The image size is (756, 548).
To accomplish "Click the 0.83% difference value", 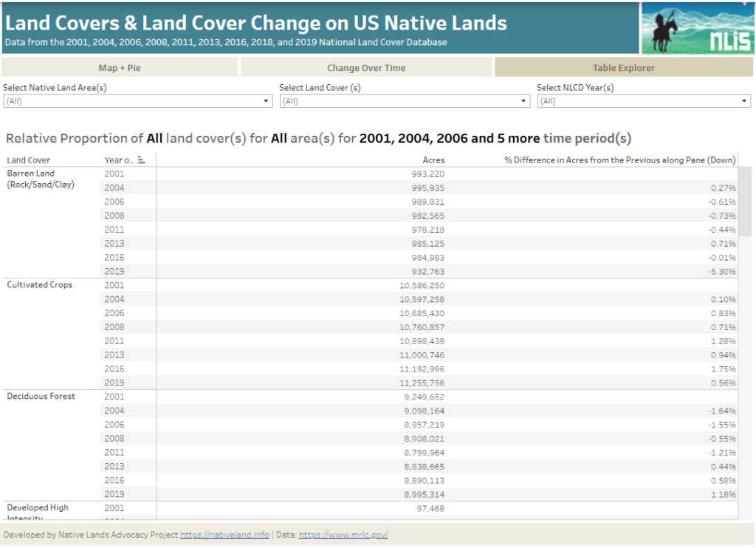I will [x=724, y=314].
